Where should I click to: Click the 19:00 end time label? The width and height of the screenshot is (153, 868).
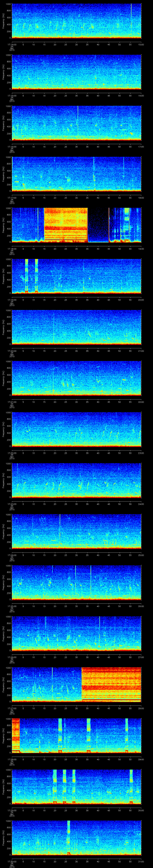point(141,249)
